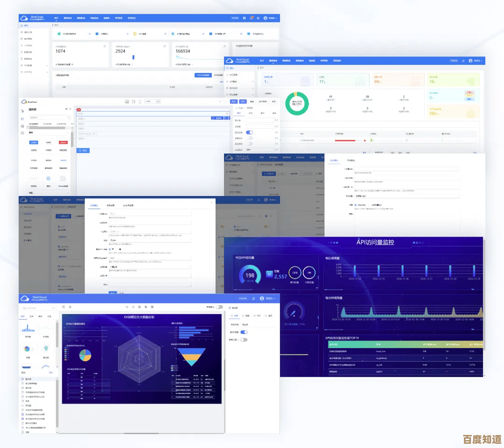Pick the pie chart thumbnail in chart library

[x=27, y=349]
